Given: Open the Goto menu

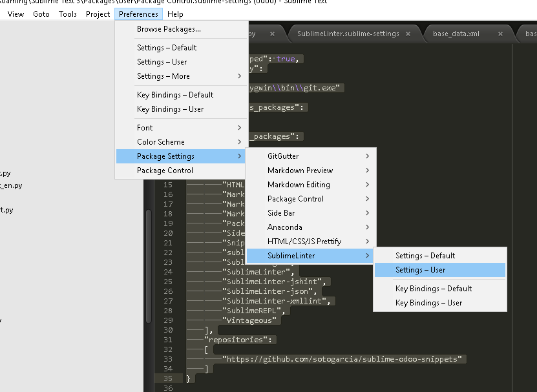Looking at the screenshot, I should (41, 14).
